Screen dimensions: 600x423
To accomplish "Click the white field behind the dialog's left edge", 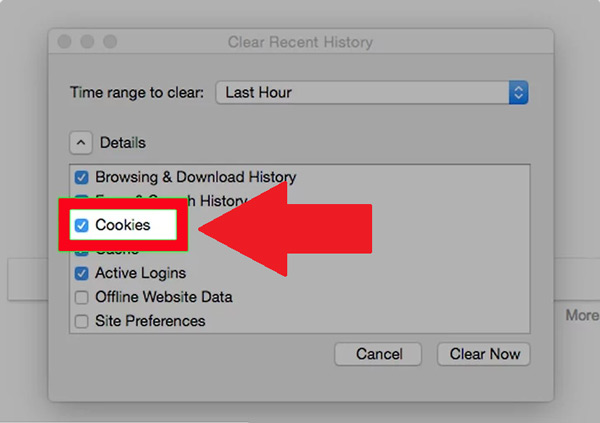I will coord(26,280).
